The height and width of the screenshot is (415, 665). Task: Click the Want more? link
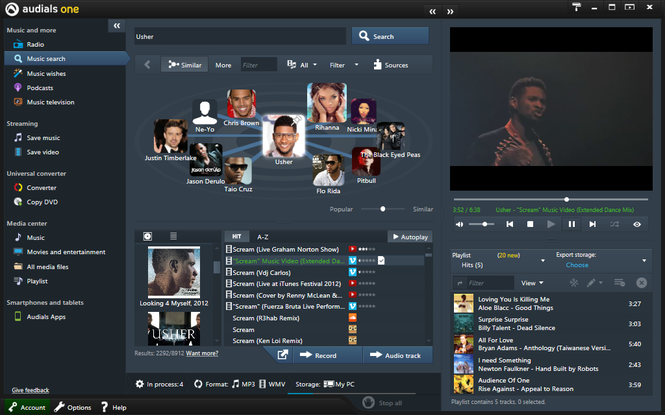pos(202,353)
